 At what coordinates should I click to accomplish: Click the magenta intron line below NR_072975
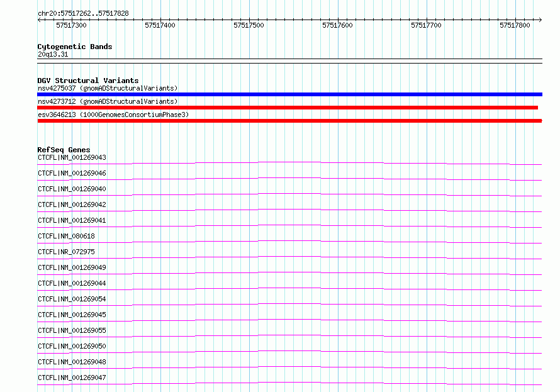tap(289, 257)
